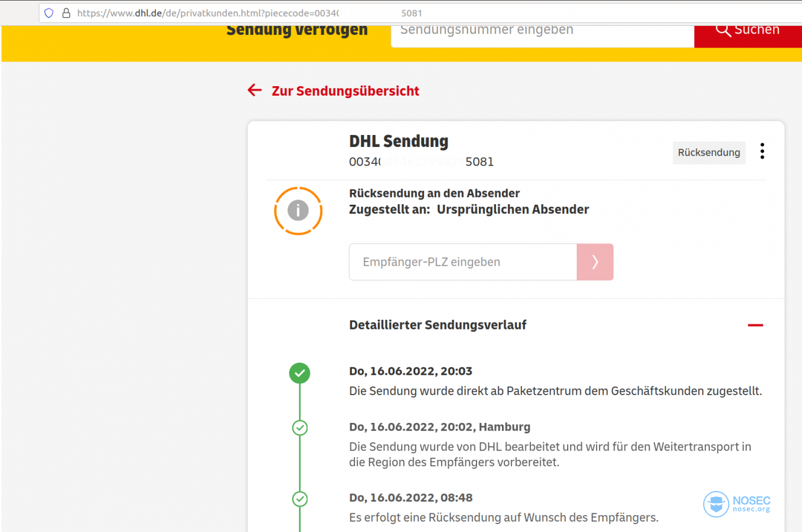Image resolution: width=802 pixels, height=532 pixels.
Task: Click the Detaillierter Sendungsverlauf heading
Action: [438, 325]
